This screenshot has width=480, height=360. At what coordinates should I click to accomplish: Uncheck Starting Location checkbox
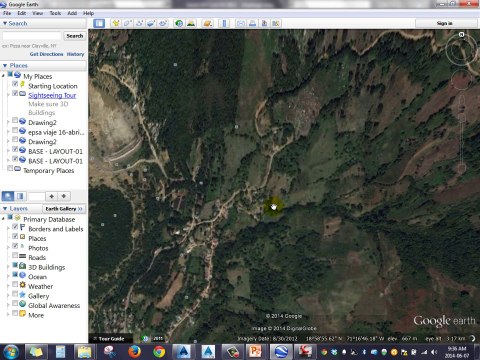click(x=15, y=84)
